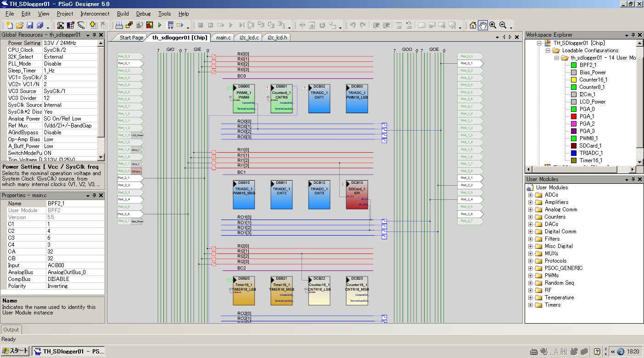Screen dimensions: 644x358
Task: Expand the Timers folder
Action: tap(531, 305)
